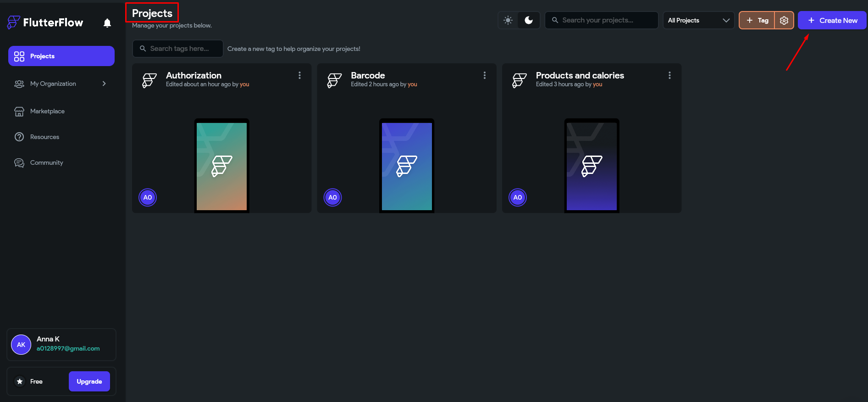Click the FlutterFlow logo icon
The image size is (868, 402).
[x=14, y=22]
